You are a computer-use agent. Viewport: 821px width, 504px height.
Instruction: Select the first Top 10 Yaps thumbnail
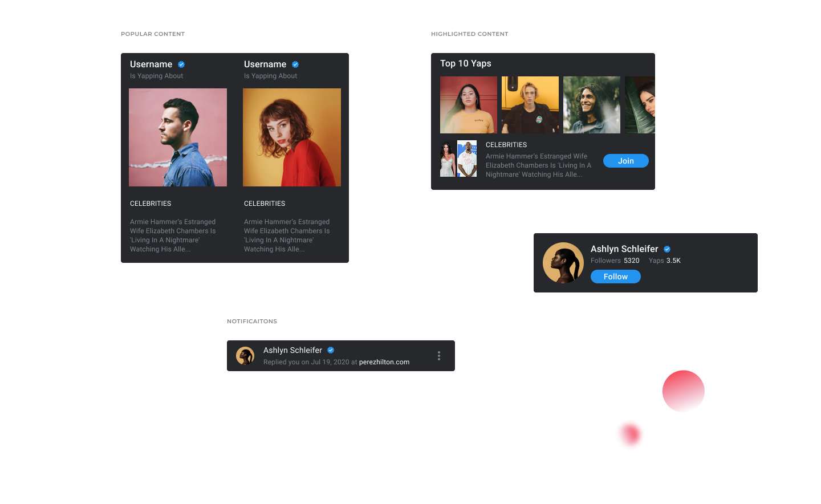[x=469, y=105]
